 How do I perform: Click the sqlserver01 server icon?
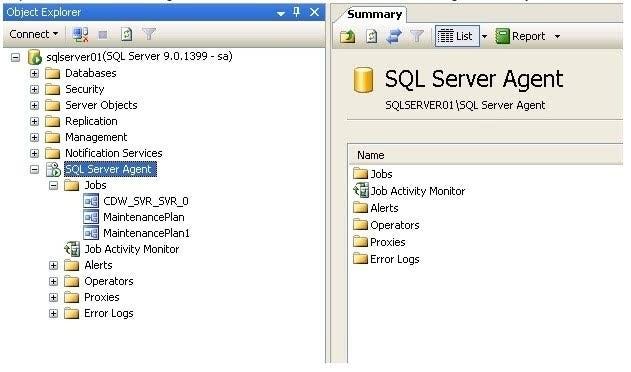(x=35, y=57)
